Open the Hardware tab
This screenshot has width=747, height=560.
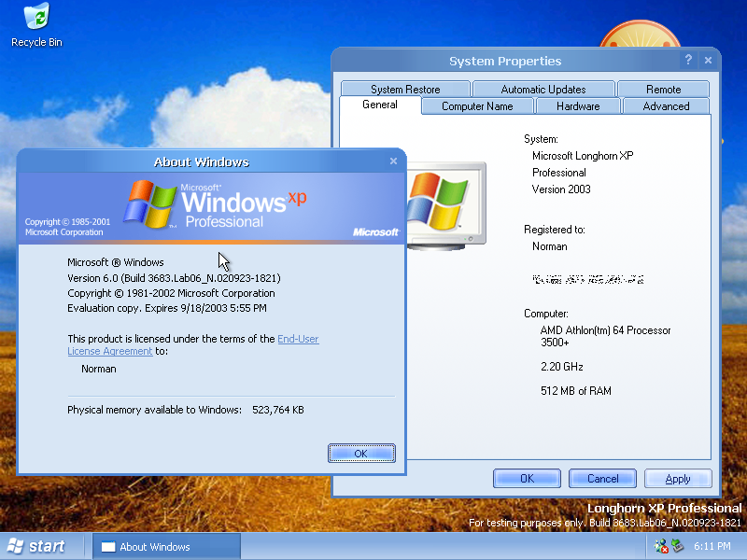[578, 106]
